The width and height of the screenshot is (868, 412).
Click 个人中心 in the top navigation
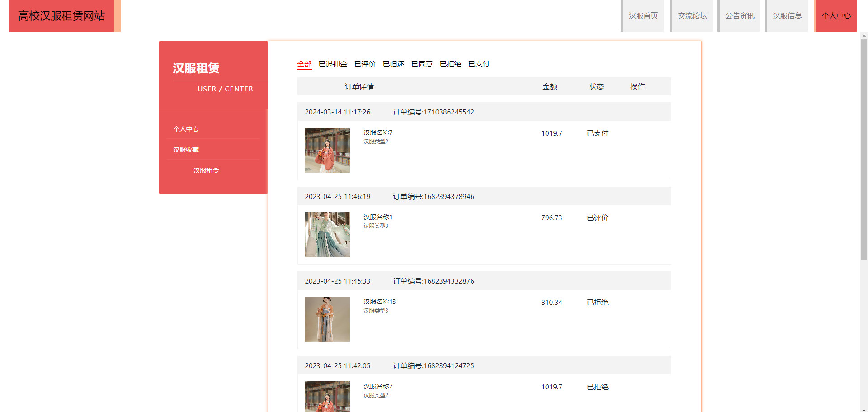(x=836, y=16)
